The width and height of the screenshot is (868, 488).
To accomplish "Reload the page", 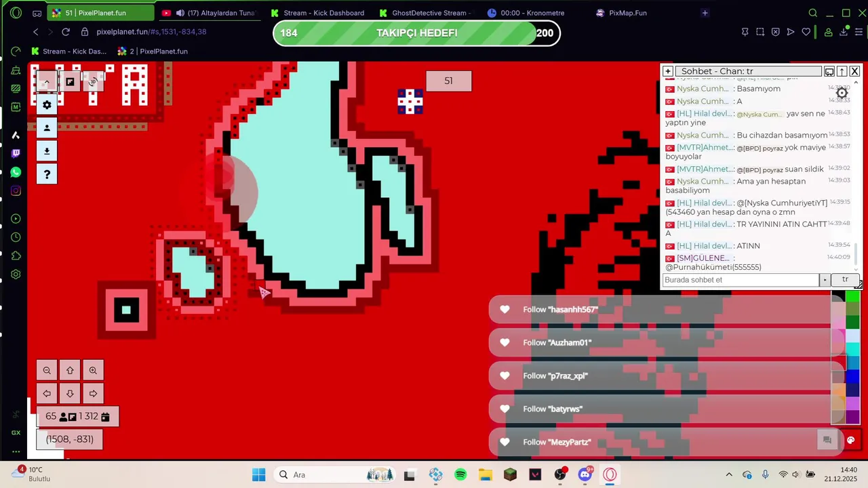I will pyautogui.click(x=66, y=32).
